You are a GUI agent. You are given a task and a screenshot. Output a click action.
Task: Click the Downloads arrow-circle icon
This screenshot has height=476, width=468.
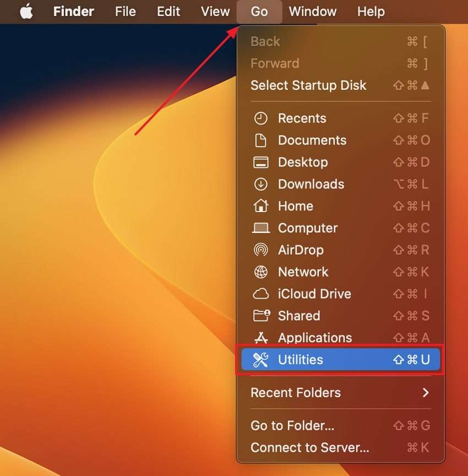[x=260, y=184]
